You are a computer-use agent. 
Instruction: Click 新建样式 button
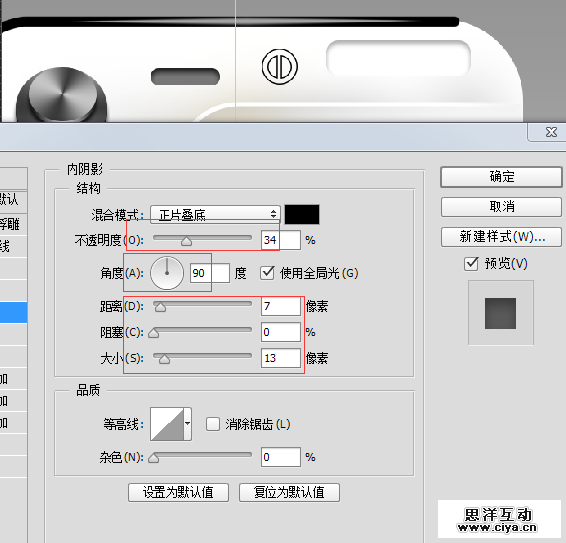501,237
